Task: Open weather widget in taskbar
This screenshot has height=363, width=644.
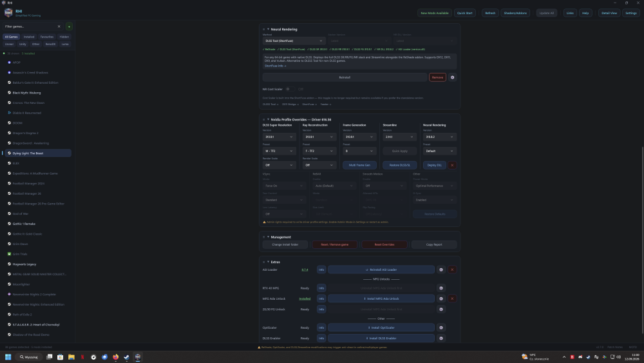Action: click(x=535, y=357)
